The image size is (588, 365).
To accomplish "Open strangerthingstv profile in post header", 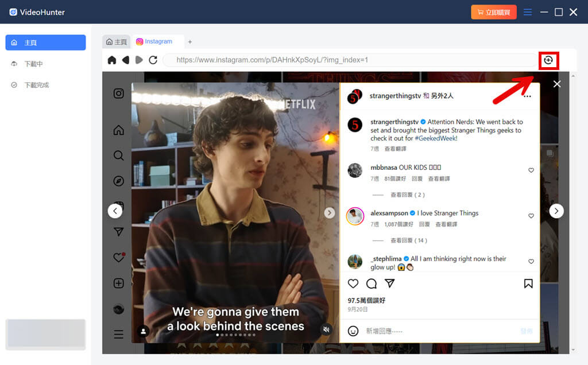I will 395,96.
